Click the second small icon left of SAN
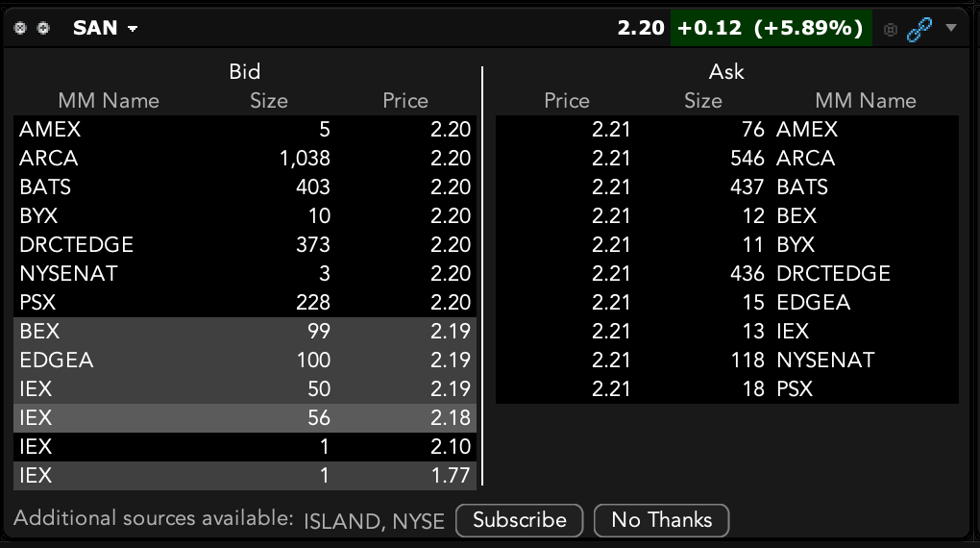This screenshot has height=548, width=980. coord(42,28)
